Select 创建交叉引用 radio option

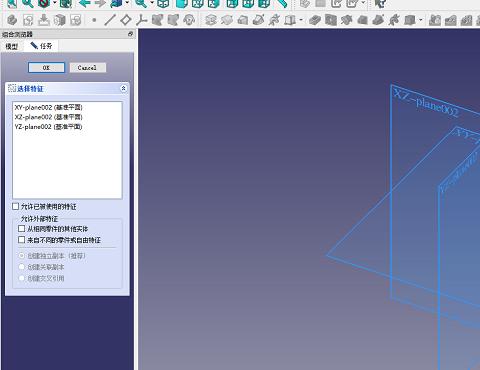click(x=22, y=278)
